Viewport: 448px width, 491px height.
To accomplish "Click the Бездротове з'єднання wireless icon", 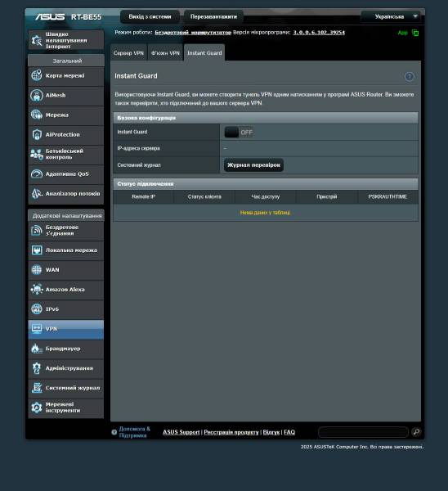I will click(37, 231).
